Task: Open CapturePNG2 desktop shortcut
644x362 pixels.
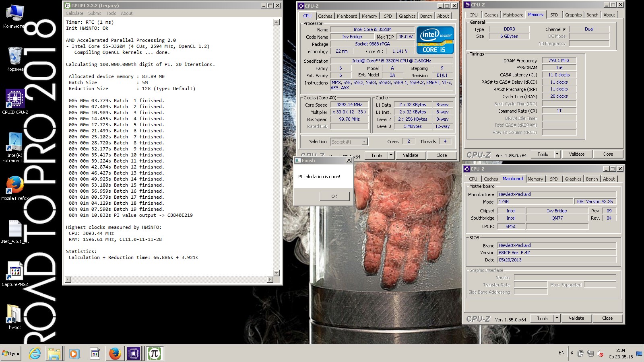Action: click(x=15, y=274)
